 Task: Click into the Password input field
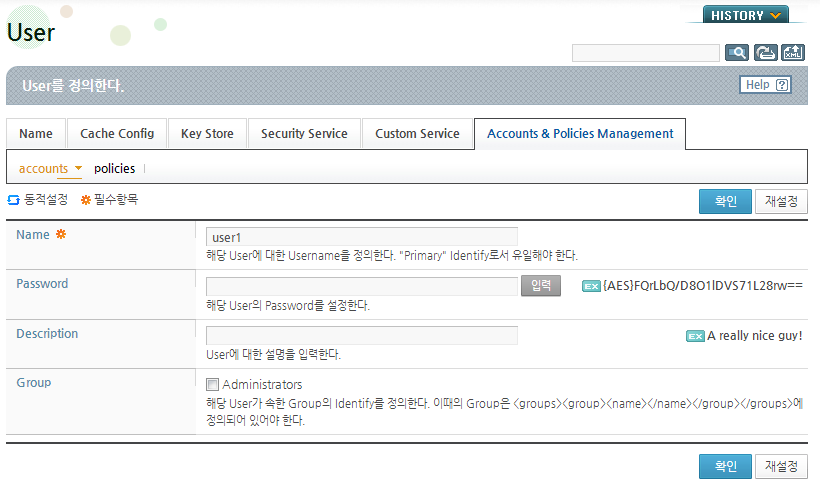(x=362, y=286)
